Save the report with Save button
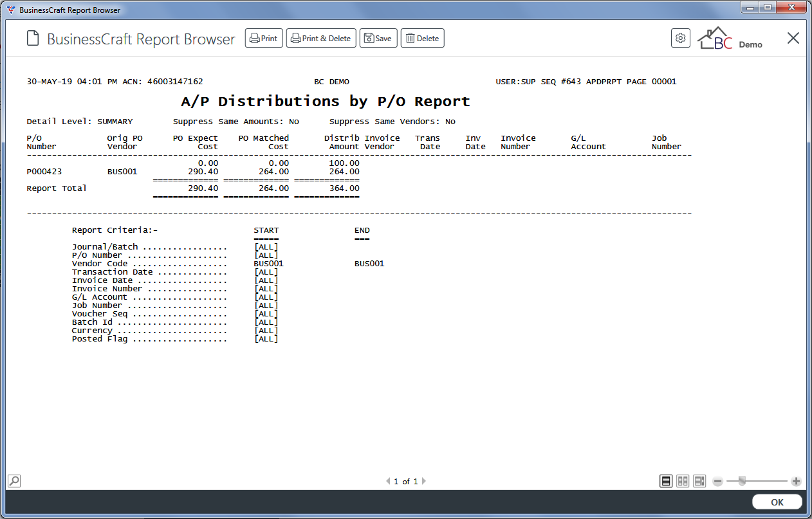 [378, 39]
